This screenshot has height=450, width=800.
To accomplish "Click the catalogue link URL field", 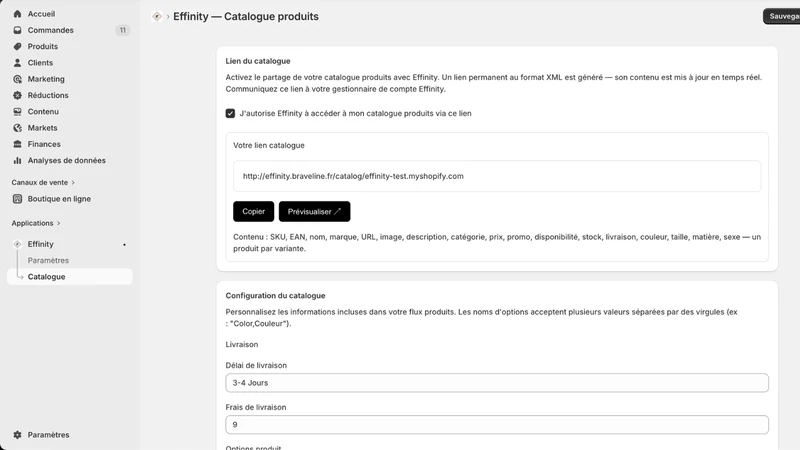I will (497, 176).
